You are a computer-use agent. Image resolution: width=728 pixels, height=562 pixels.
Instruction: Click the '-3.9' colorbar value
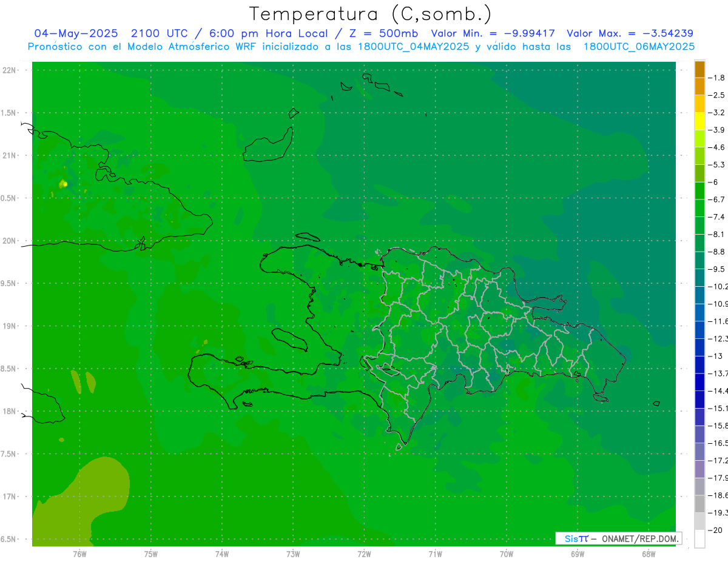[x=717, y=130]
